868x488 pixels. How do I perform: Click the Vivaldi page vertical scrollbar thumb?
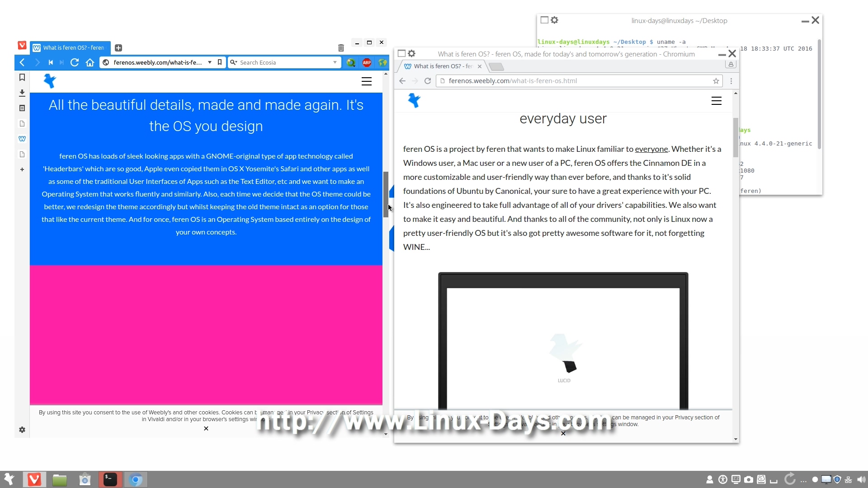tap(386, 194)
